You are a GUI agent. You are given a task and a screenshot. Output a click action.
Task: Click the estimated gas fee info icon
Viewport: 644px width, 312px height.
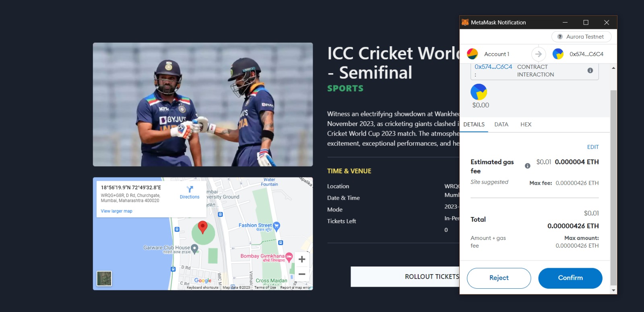pyautogui.click(x=527, y=166)
